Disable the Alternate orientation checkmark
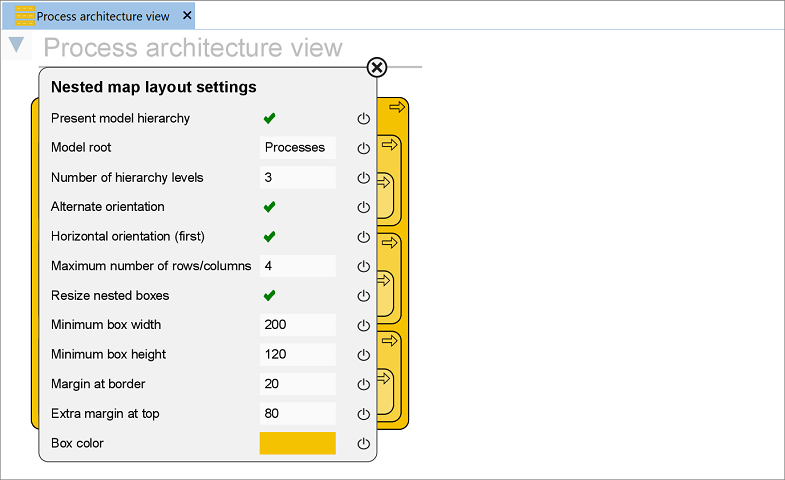785x480 pixels. (x=269, y=207)
